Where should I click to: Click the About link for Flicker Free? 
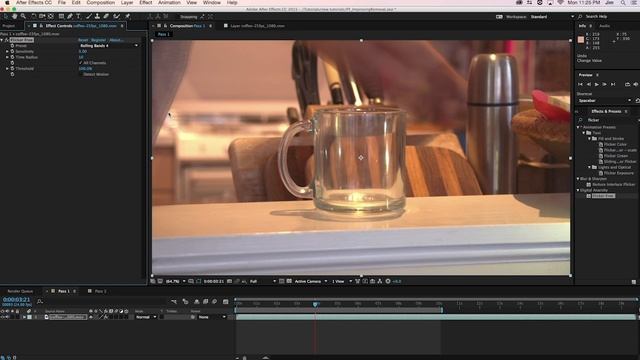pos(116,40)
